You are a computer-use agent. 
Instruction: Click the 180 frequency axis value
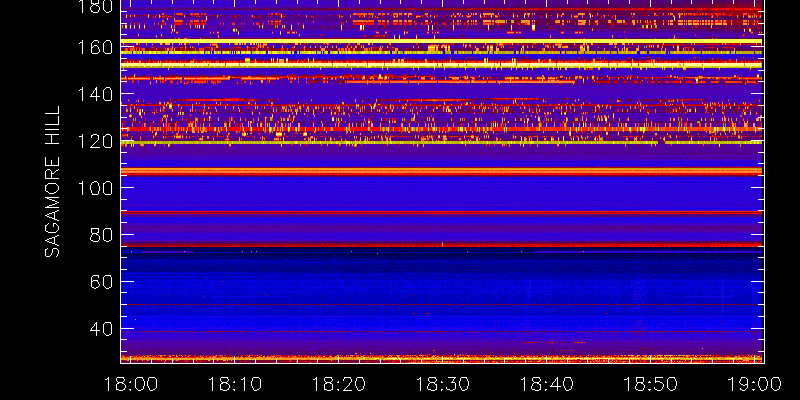[x=94, y=7]
